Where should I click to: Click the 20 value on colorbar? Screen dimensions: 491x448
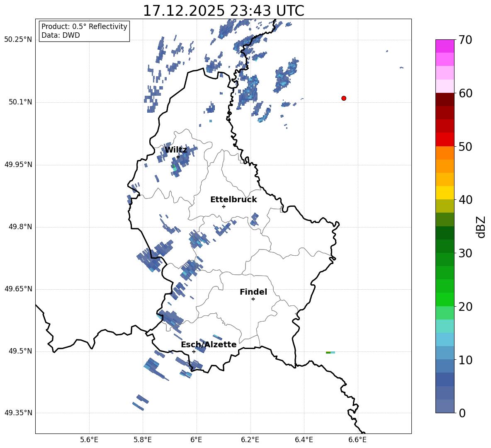pos(465,307)
